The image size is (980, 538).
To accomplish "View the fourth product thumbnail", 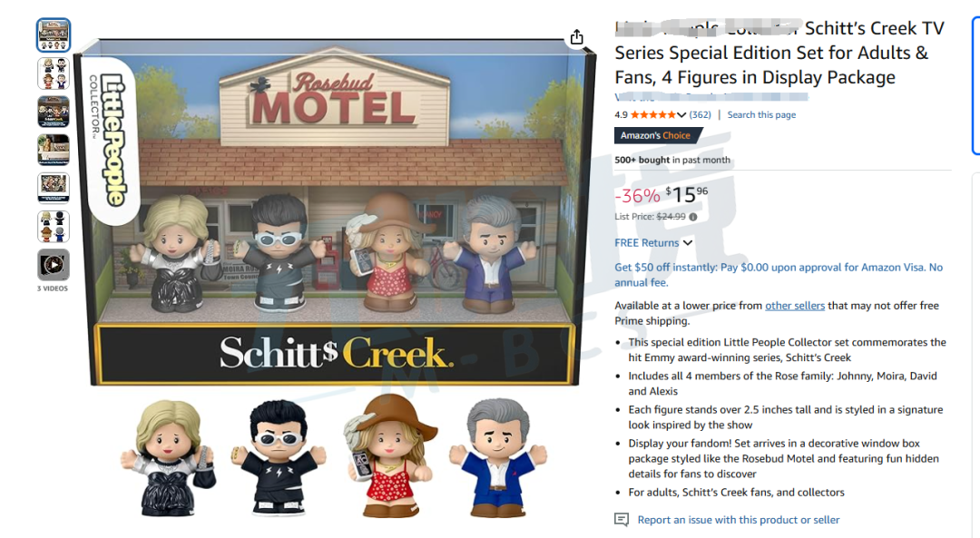I will click(54, 150).
